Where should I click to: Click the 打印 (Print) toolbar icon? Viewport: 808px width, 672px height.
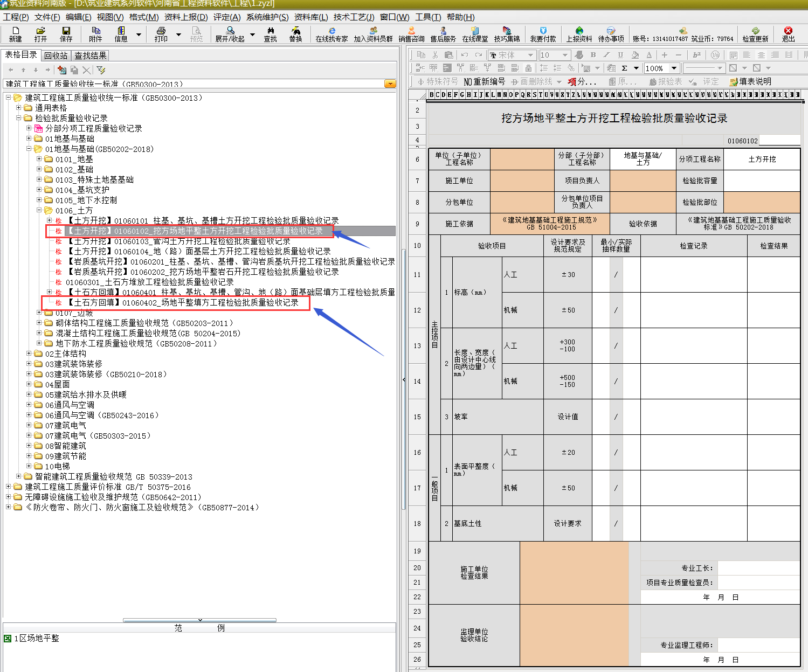pyautogui.click(x=161, y=34)
